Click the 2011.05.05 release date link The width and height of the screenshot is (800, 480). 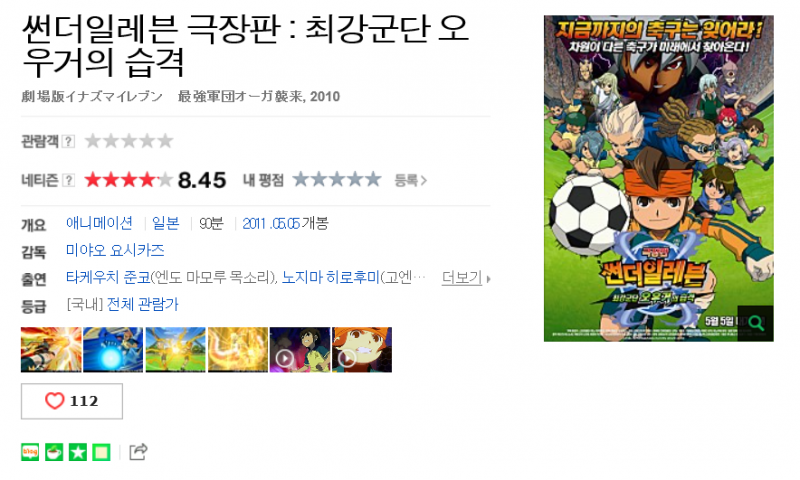[270, 223]
